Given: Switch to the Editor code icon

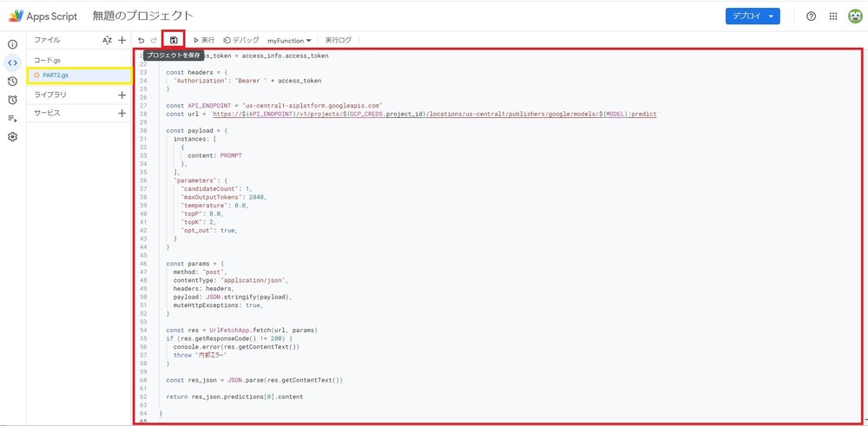Looking at the screenshot, I should click(13, 62).
